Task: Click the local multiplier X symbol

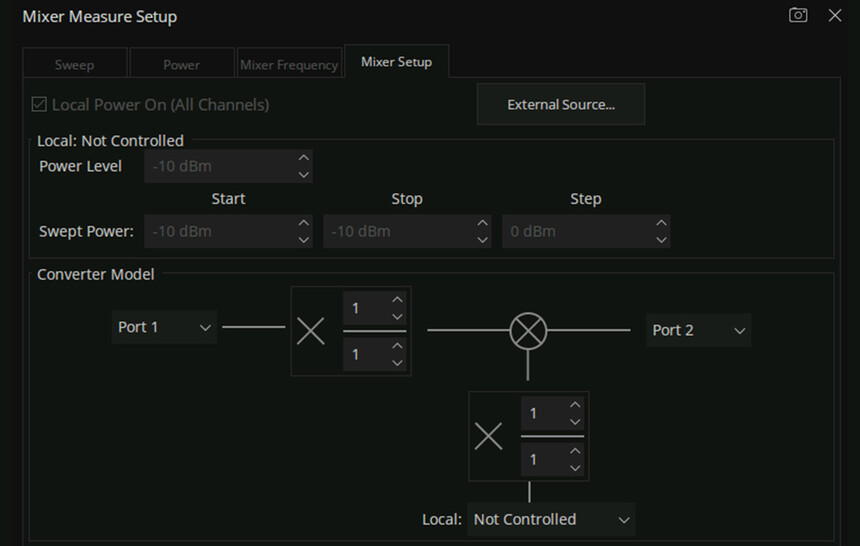Action: coord(488,436)
